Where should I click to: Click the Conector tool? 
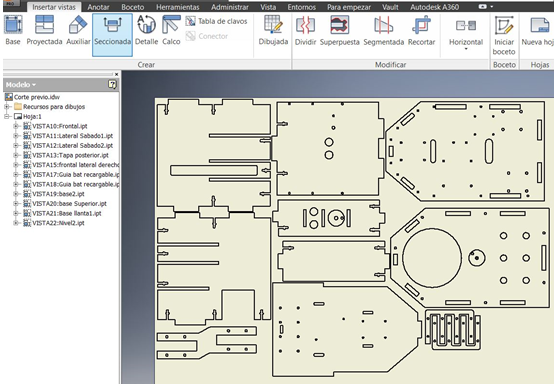tap(207, 36)
